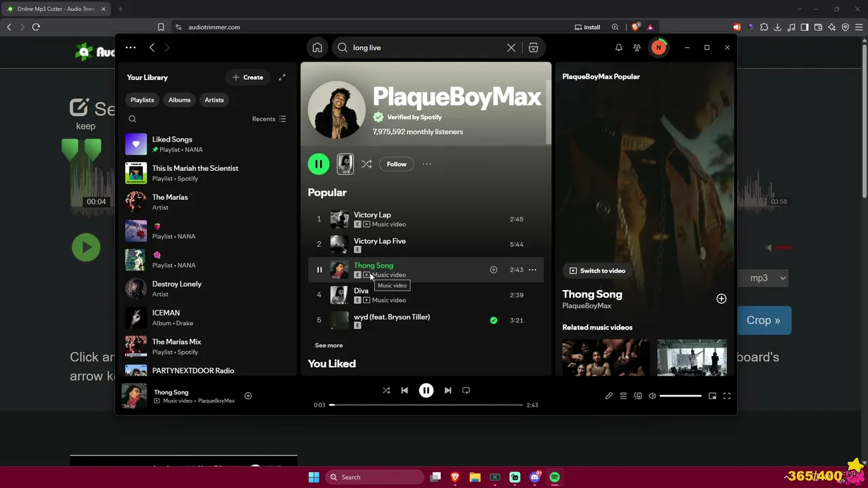Viewport: 868px width, 488px height.
Task: Open artist preview thumbnail next to play button
Action: click(345, 164)
